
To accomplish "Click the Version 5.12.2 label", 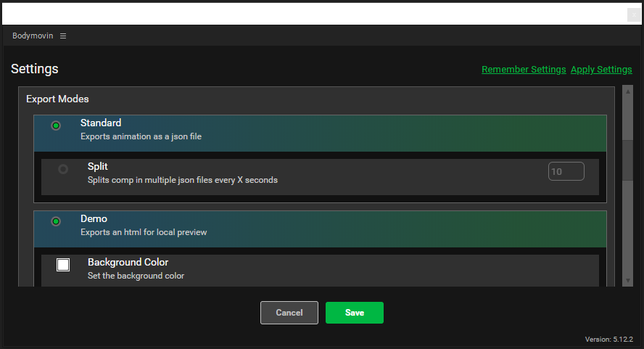I will pos(609,340).
